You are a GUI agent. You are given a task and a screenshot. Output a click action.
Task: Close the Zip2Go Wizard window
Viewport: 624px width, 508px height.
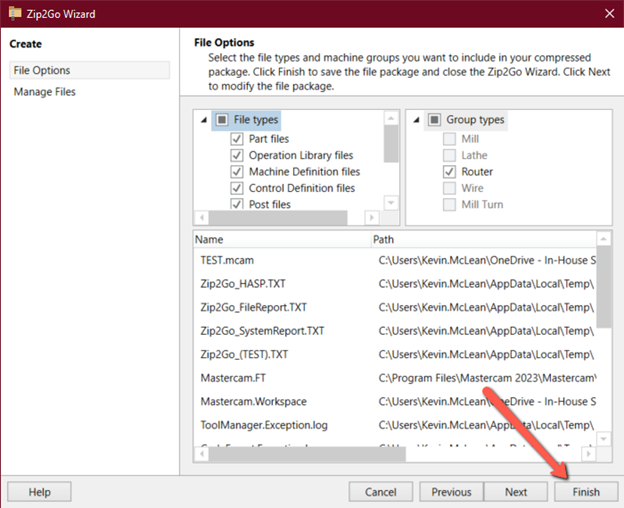click(609, 14)
